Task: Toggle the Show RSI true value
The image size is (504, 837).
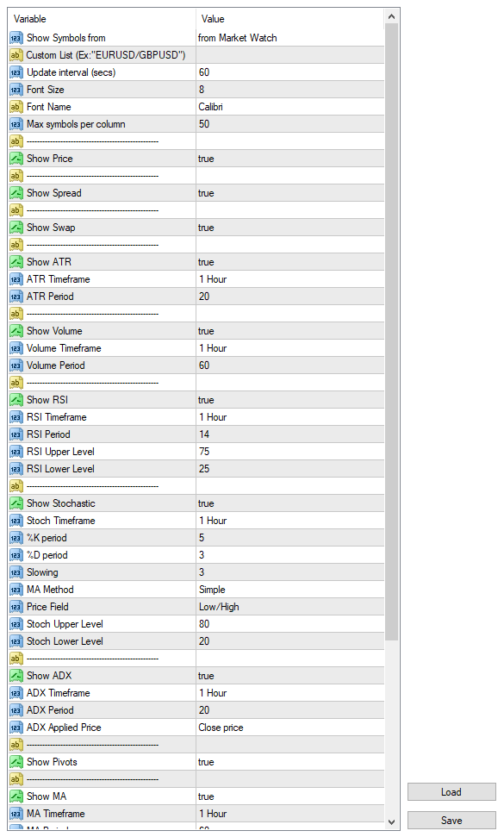Action: point(290,400)
